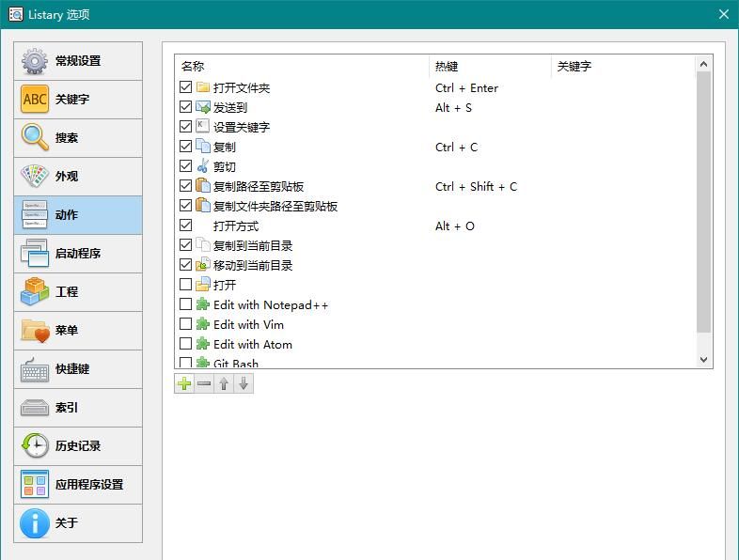Enable the Edit with Notepad++ checkbox
The width and height of the screenshot is (739, 560).
pyautogui.click(x=186, y=304)
